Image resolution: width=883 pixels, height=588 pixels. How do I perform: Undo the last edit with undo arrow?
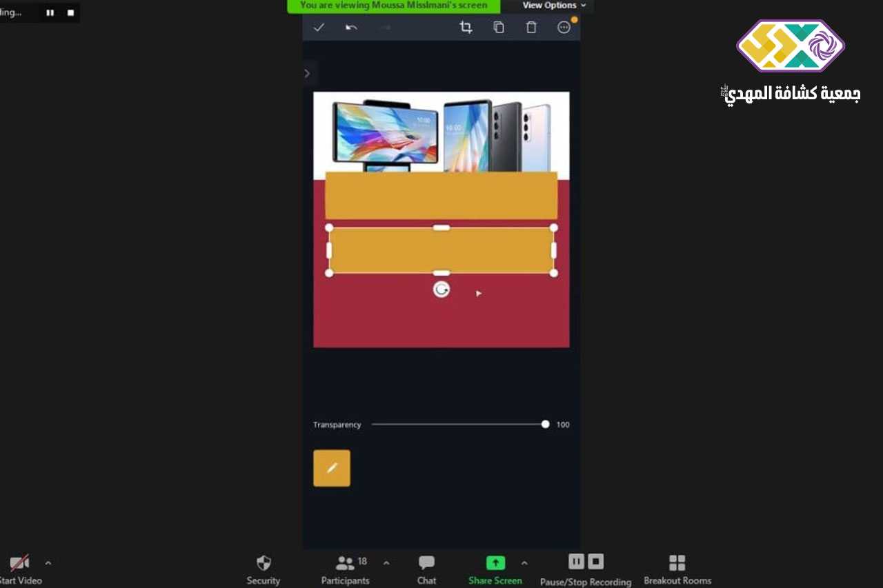tap(351, 28)
